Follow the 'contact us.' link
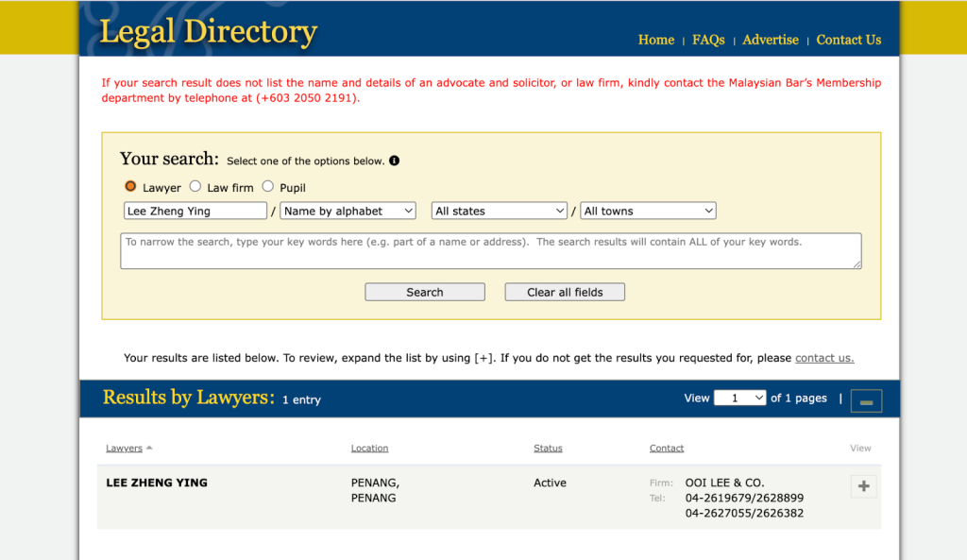Image resolution: width=967 pixels, height=560 pixels. [x=824, y=358]
